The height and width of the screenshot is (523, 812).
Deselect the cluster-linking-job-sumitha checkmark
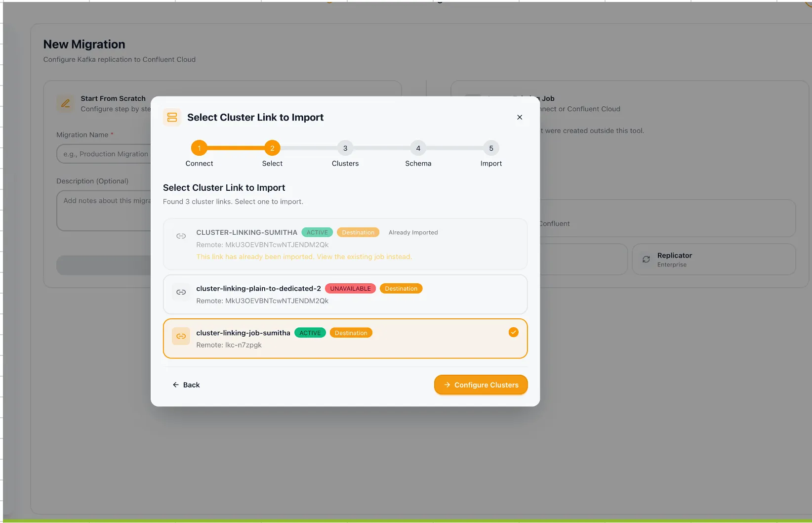point(513,332)
